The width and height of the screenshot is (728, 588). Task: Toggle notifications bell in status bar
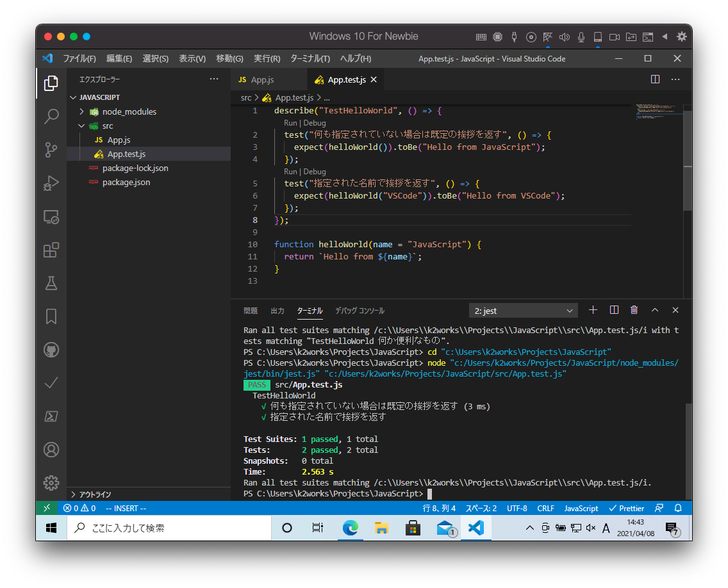678,508
